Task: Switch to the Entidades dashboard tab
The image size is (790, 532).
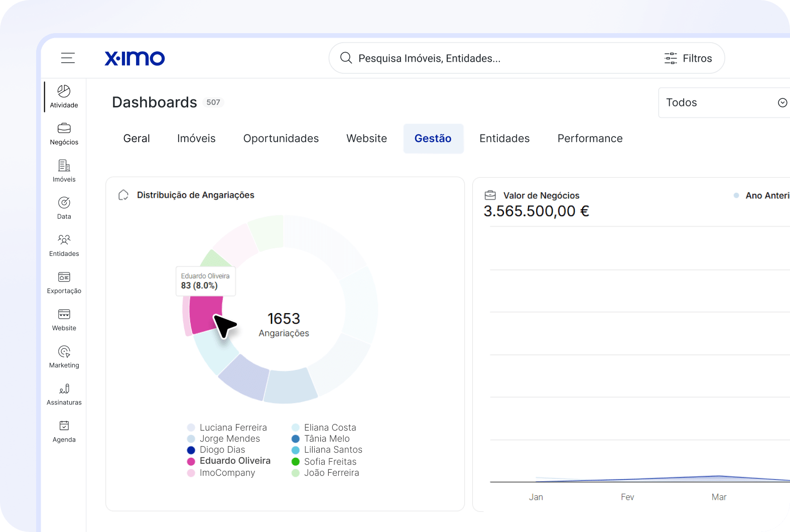Action: click(504, 139)
